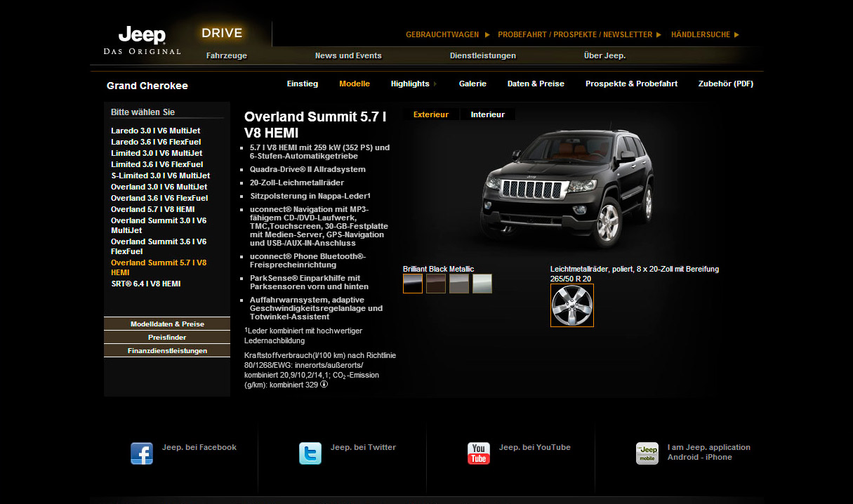Open Finanzdienstleistungen from the sidebar
This screenshot has height=504, width=853.
167,351
